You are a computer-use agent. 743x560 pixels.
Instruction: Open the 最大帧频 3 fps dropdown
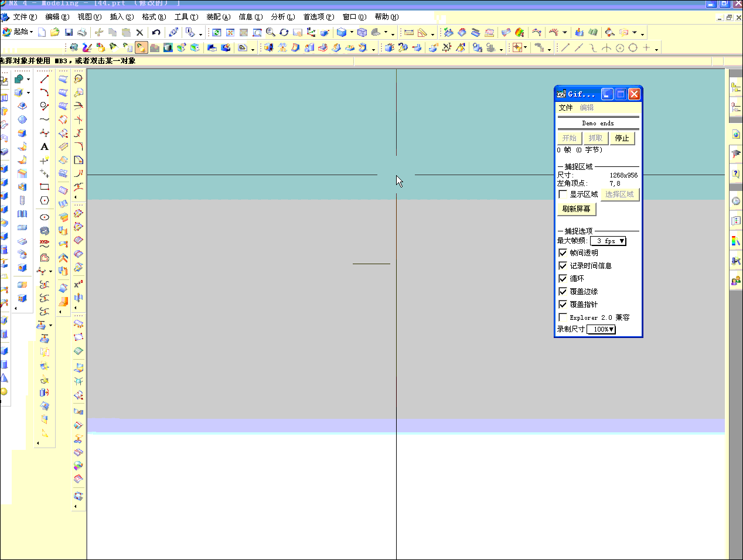point(608,241)
